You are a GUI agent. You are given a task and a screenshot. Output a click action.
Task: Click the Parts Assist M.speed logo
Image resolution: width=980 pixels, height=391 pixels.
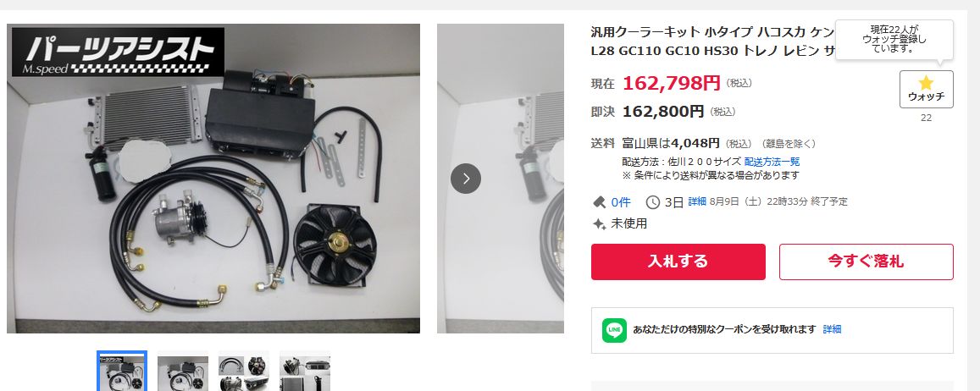tap(118, 52)
